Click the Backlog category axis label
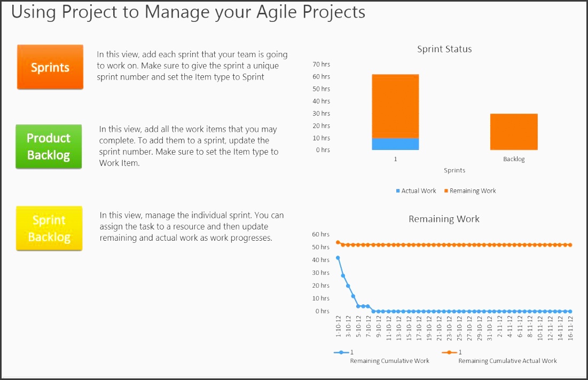The width and height of the screenshot is (588, 380). coord(514,159)
